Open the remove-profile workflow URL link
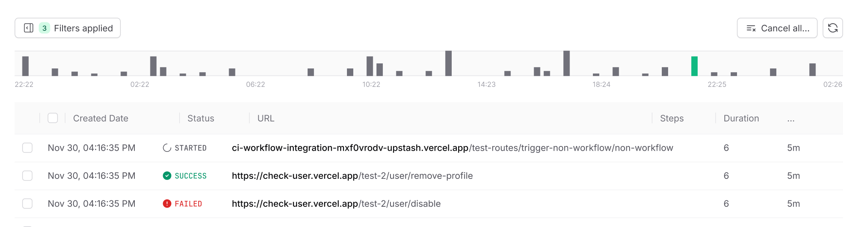 click(x=352, y=176)
